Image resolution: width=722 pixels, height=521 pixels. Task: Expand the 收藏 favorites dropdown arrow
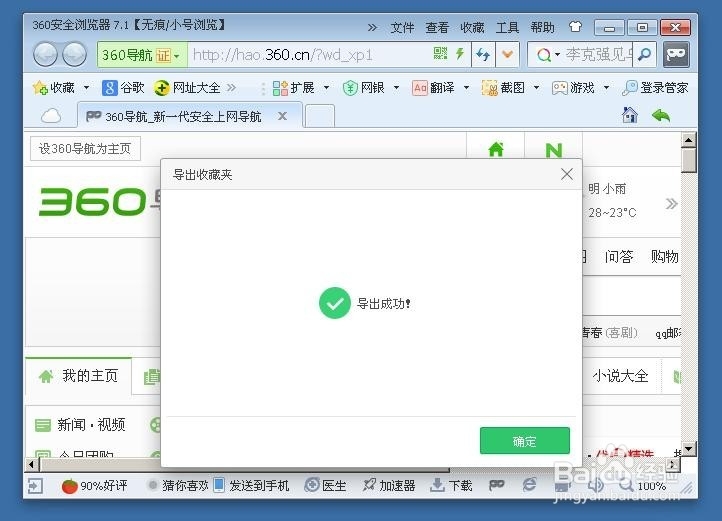[86, 88]
